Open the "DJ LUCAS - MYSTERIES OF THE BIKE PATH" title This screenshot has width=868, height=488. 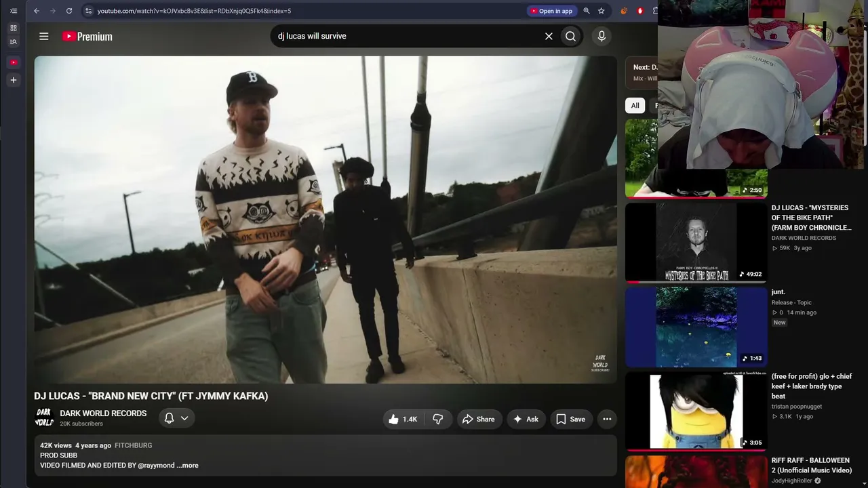pyautogui.click(x=812, y=218)
